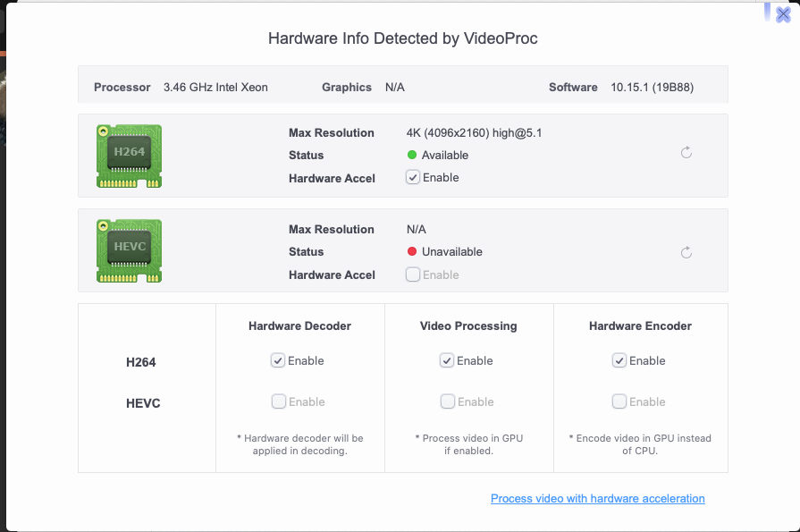The width and height of the screenshot is (800, 532).
Task: Toggle H264 Hardware Accel Enable checkbox
Action: coord(412,178)
